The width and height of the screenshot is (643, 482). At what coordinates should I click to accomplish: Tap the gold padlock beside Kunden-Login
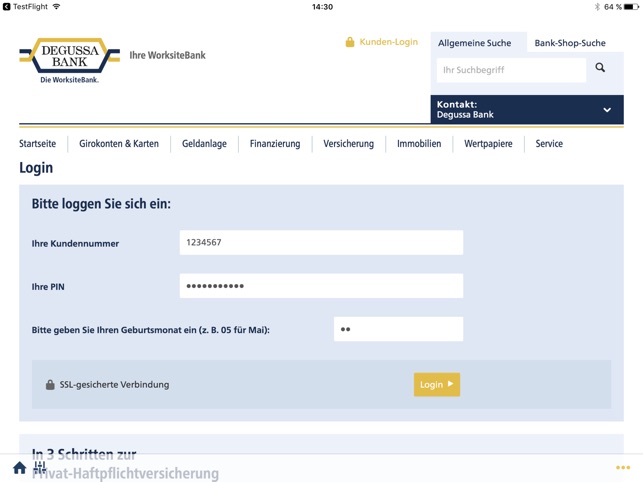[350, 42]
